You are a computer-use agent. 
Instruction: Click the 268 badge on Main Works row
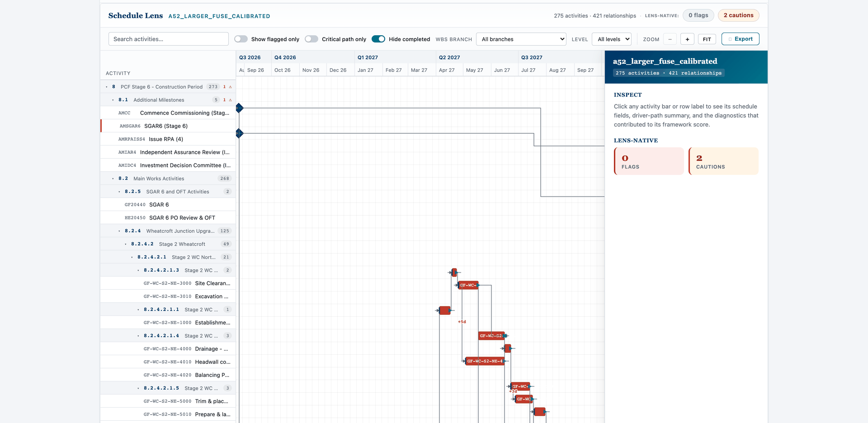pyautogui.click(x=225, y=179)
